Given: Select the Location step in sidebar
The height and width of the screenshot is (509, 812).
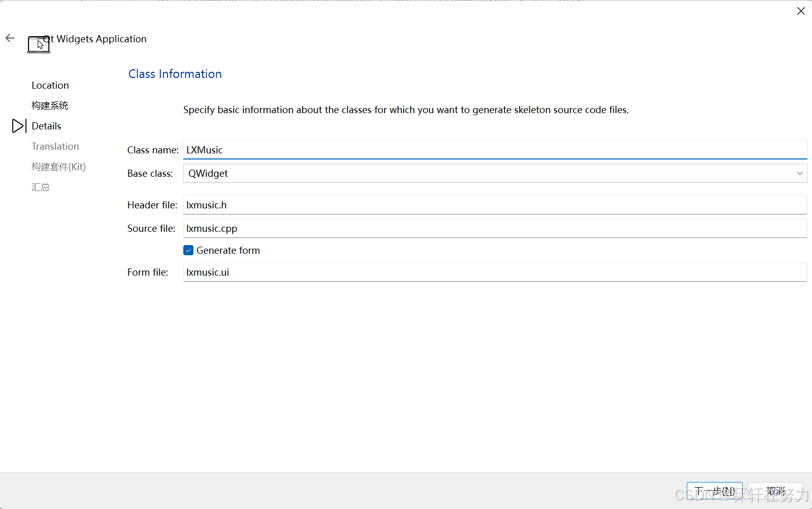Looking at the screenshot, I should click(50, 85).
